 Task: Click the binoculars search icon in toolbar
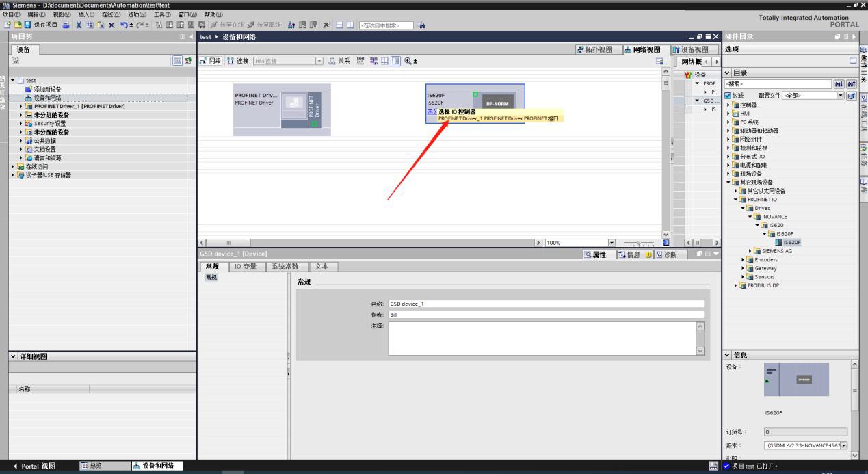(x=421, y=25)
